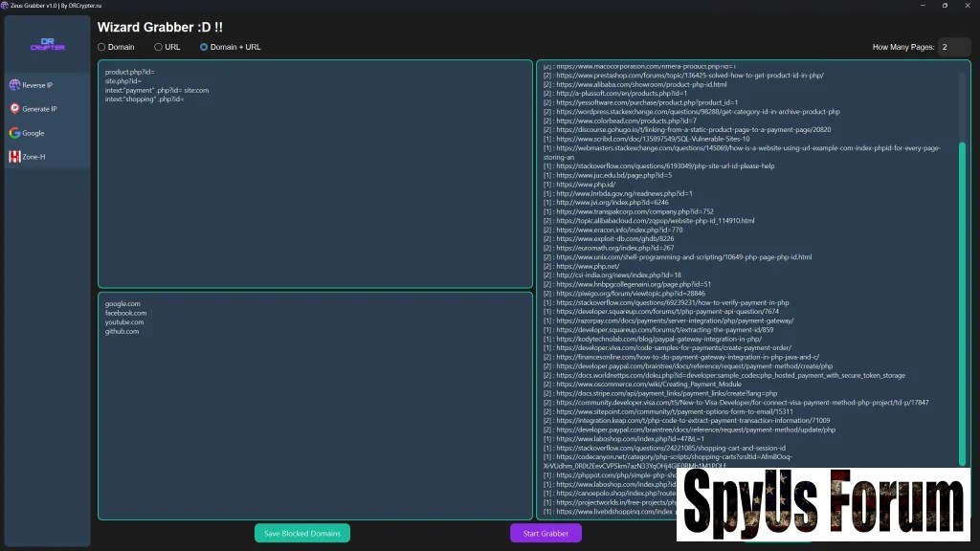Click the DR Crypter logo
Screen dimensions: 980x551
pos(47,44)
